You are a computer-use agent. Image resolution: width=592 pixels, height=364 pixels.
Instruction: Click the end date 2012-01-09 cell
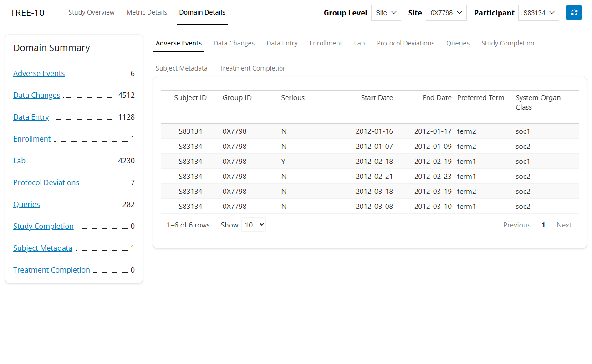(433, 147)
